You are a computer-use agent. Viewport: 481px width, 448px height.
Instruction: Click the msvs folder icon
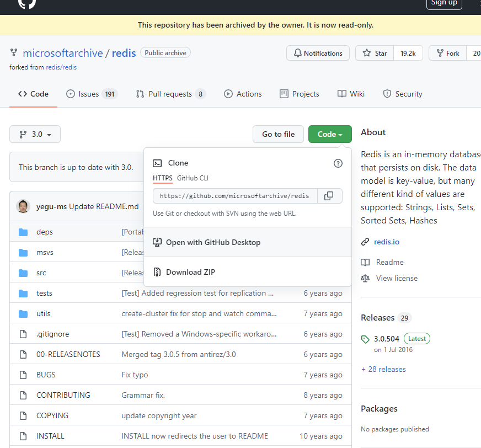click(23, 253)
